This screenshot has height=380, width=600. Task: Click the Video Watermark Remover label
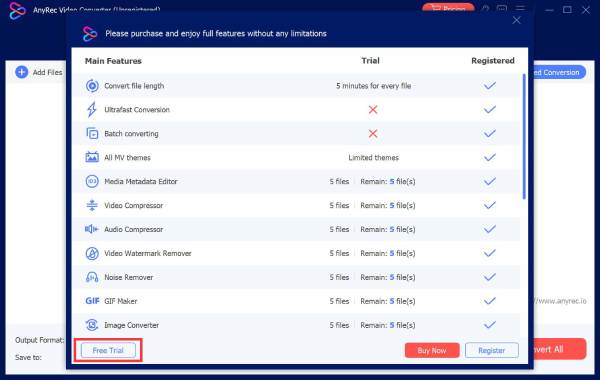point(148,253)
